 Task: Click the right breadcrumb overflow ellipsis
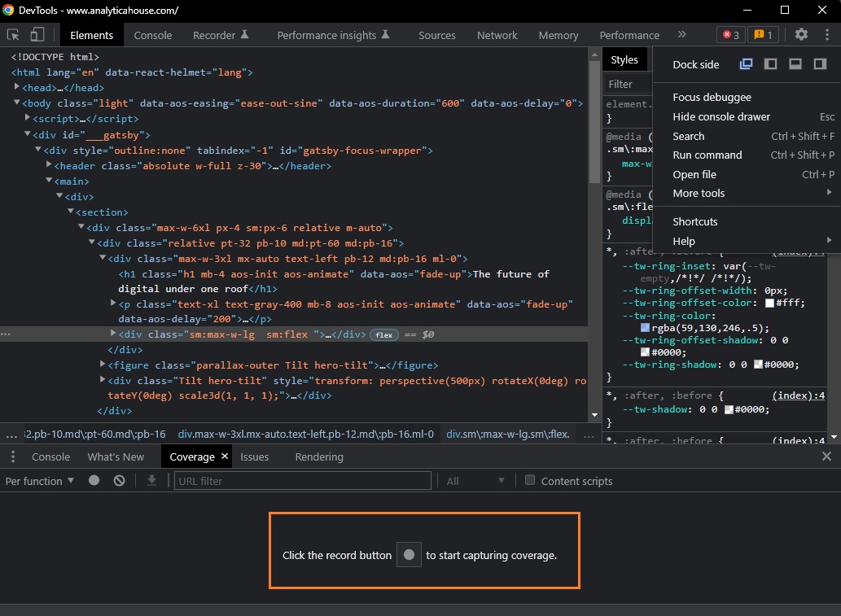click(x=589, y=435)
